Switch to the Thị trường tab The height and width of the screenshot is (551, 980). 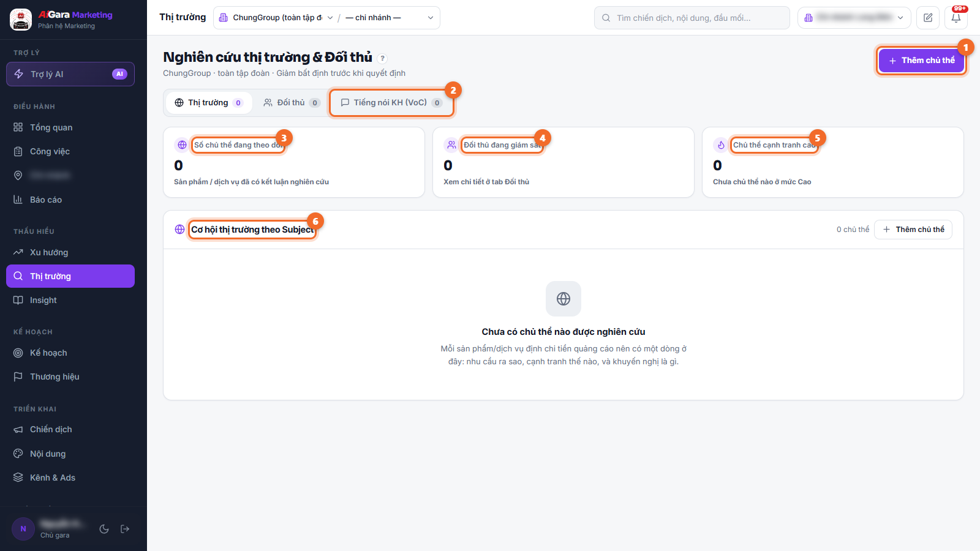(x=209, y=103)
